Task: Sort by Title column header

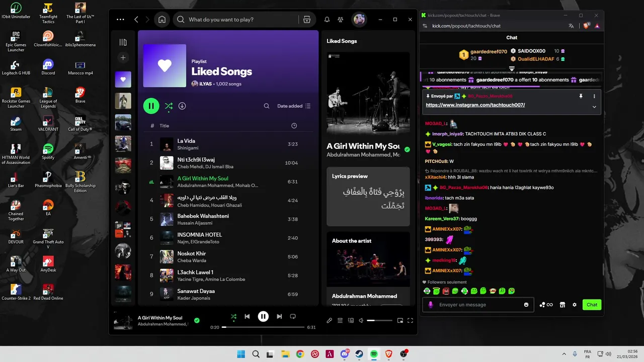Action: point(164,126)
